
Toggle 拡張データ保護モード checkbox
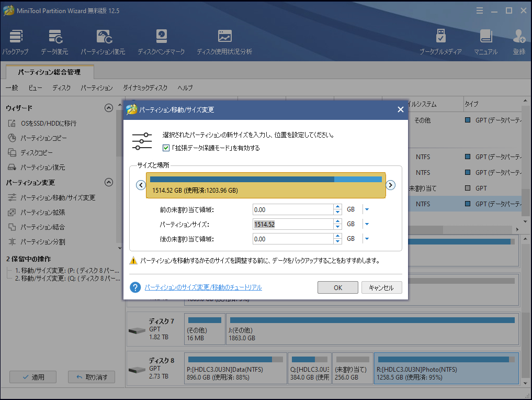pos(166,148)
